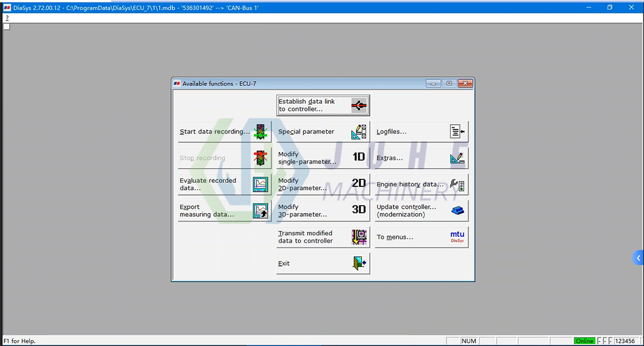Go to menus via mtu DiaSys logo
The height and width of the screenshot is (346, 644).
457,237
